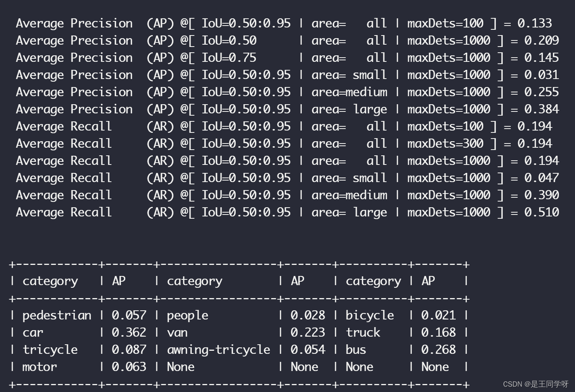This screenshot has width=575, height=392.
Task: Click the motor category cell
Action: point(39,367)
